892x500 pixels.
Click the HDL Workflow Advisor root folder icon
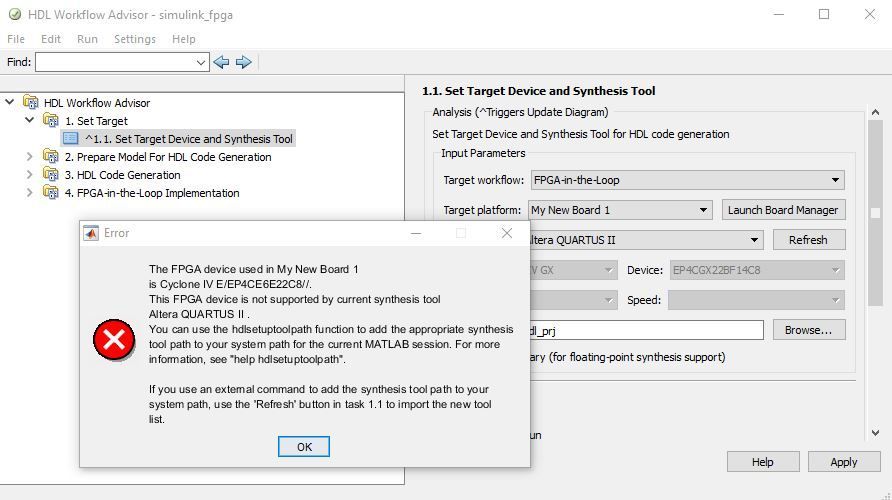tap(31, 103)
